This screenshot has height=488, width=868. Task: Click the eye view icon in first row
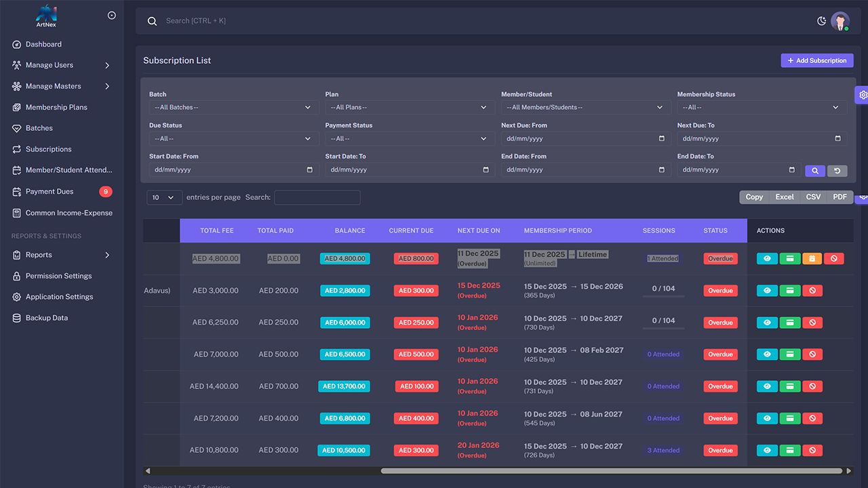pyautogui.click(x=767, y=258)
